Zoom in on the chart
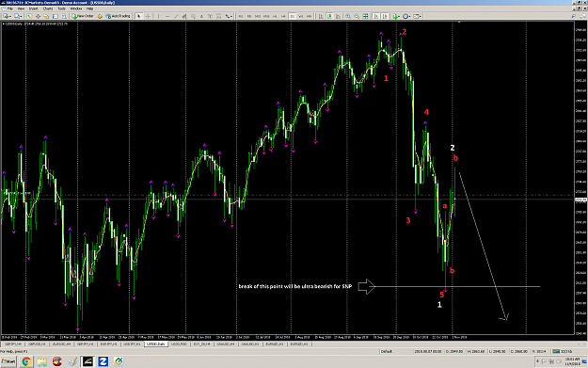This screenshot has height=368, width=588. tap(348, 16)
